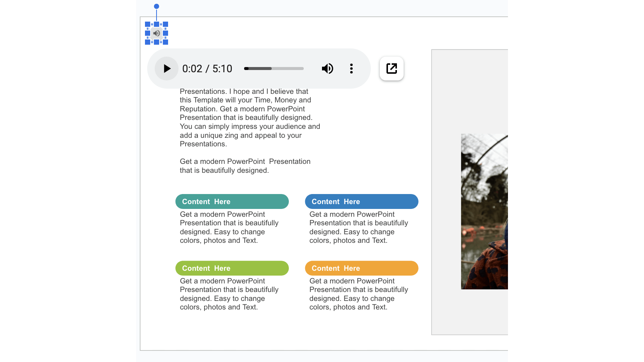Click the green "Content Here" teal label

(x=232, y=201)
